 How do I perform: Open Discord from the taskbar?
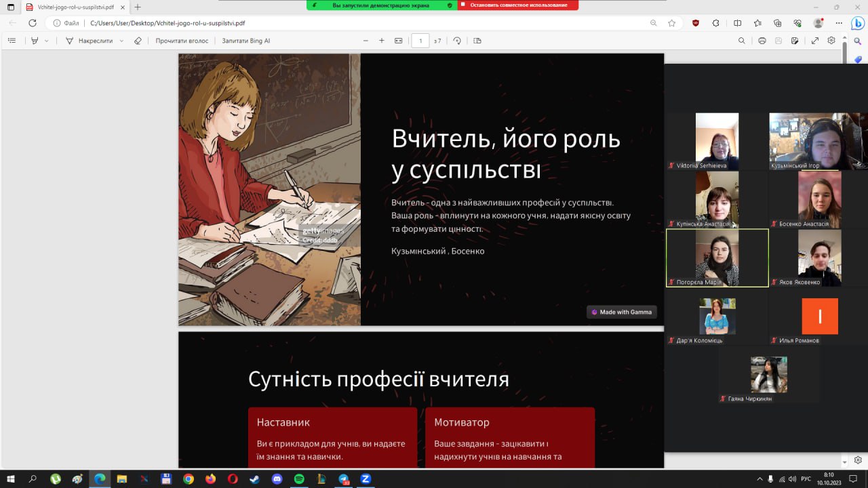(x=277, y=479)
